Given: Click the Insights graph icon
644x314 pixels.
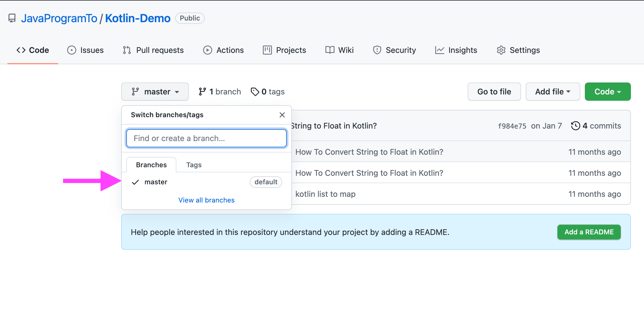Looking at the screenshot, I should coord(439,50).
